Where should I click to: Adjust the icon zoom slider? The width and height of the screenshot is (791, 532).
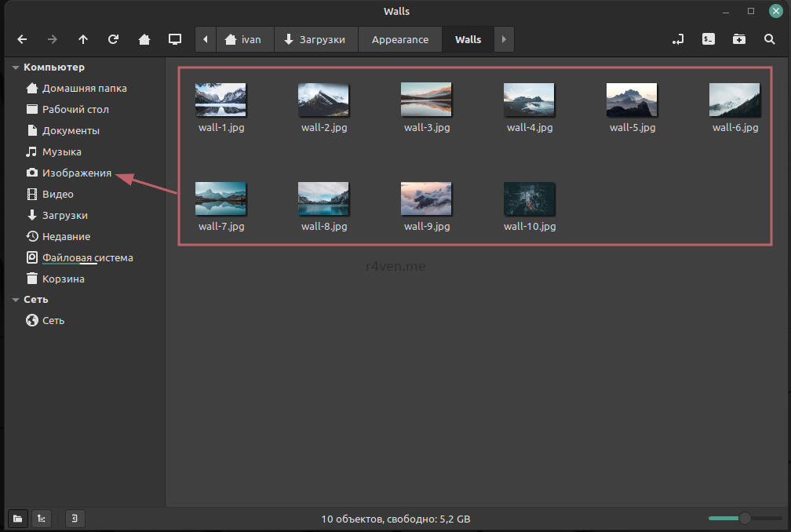[745, 519]
